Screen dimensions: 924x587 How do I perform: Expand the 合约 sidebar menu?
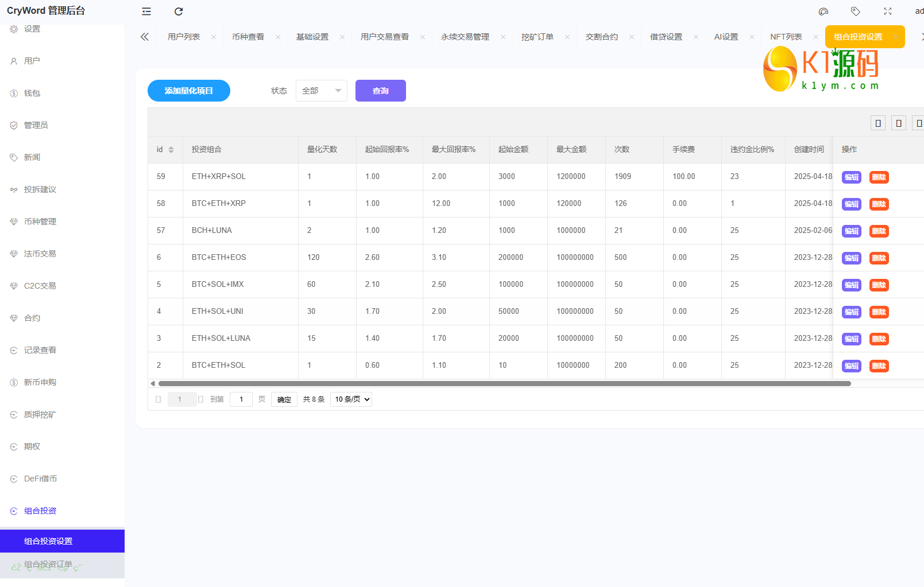(62, 318)
